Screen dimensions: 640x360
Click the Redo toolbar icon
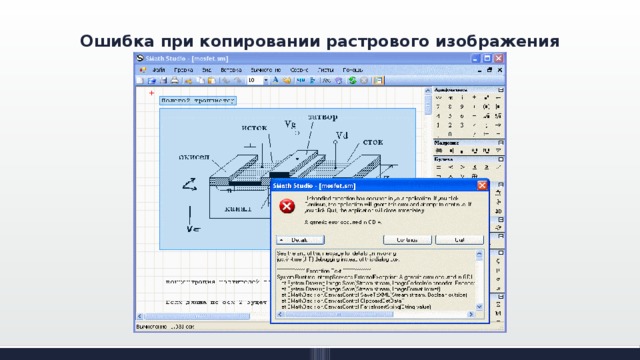click(x=237, y=81)
